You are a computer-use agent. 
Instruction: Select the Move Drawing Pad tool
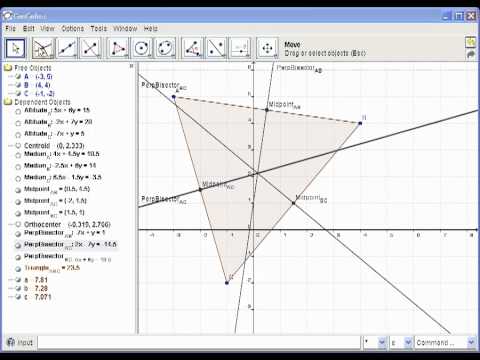pyautogui.click(x=268, y=48)
